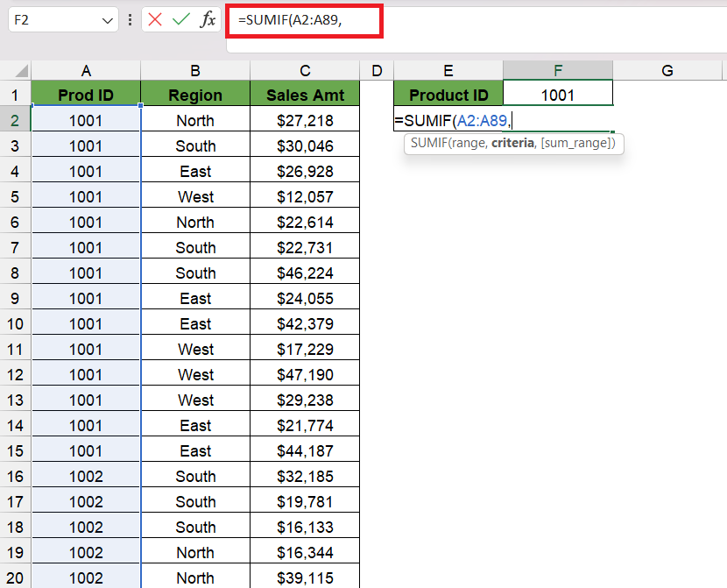Select cell with $42,379
Screen dimensions: 727x588
305,323
